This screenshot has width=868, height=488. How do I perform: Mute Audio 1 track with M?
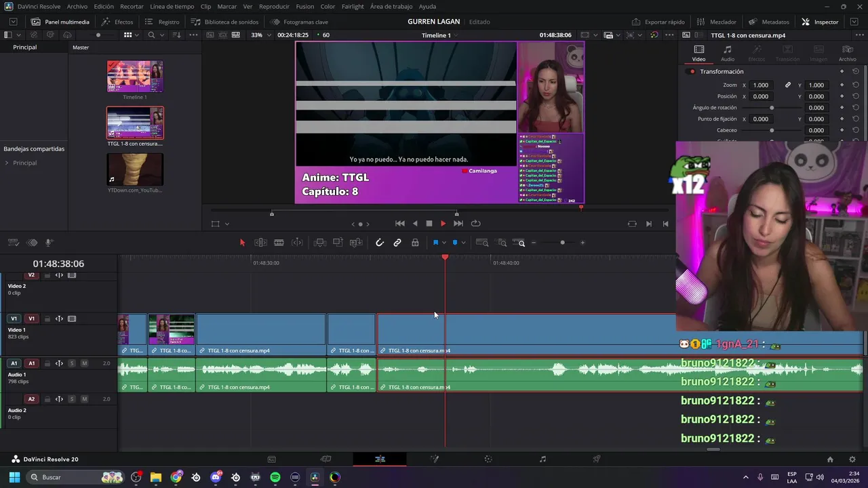pyautogui.click(x=84, y=363)
